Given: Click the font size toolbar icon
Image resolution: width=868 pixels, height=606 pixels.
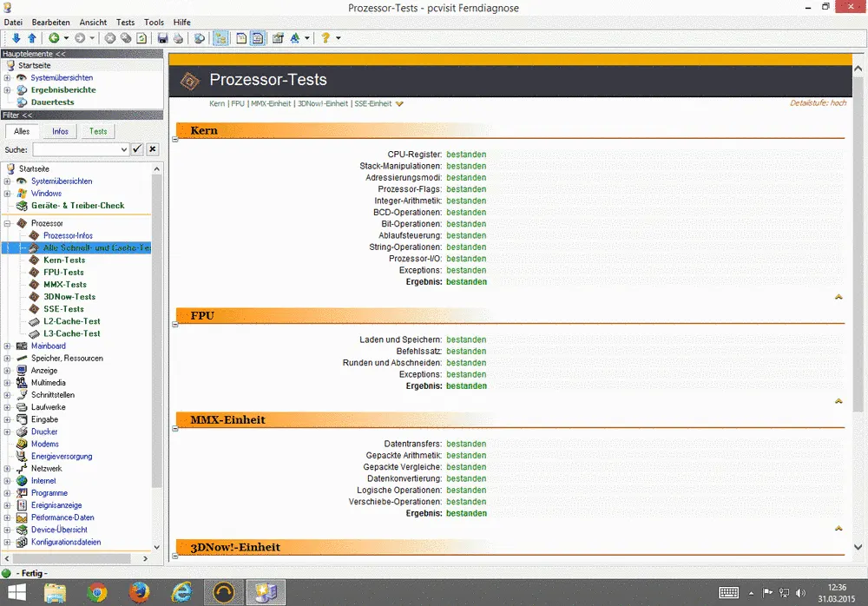Looking at the screenshot, I should click(295, 37).
